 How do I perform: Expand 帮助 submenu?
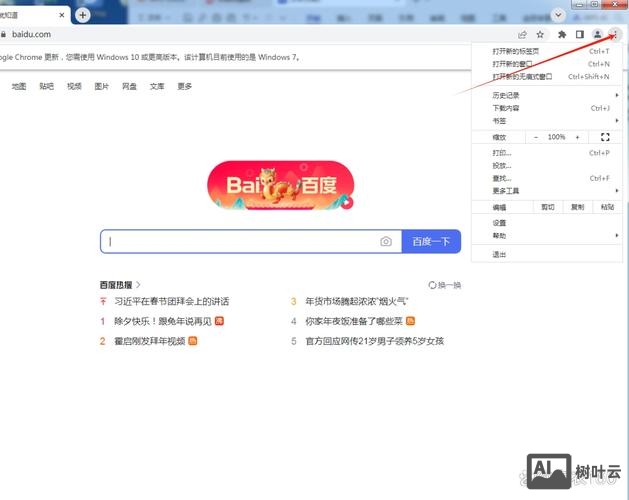[547, 236]
